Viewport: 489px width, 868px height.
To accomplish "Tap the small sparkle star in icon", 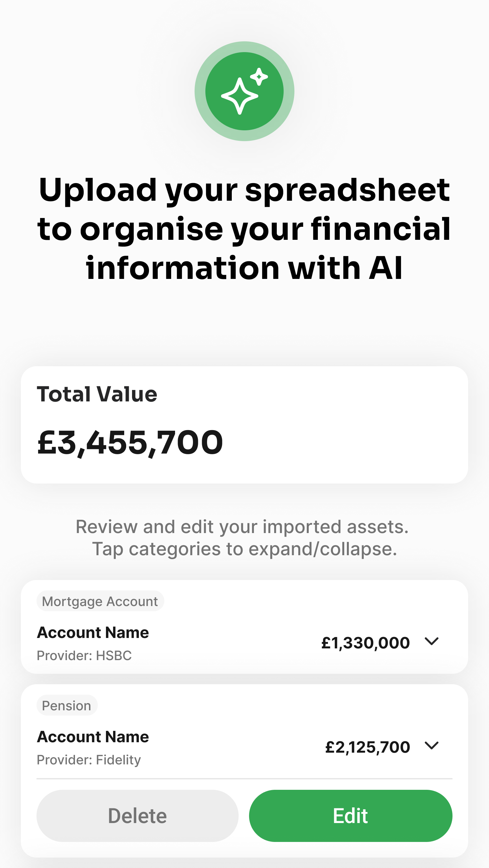I will point(259,77).
